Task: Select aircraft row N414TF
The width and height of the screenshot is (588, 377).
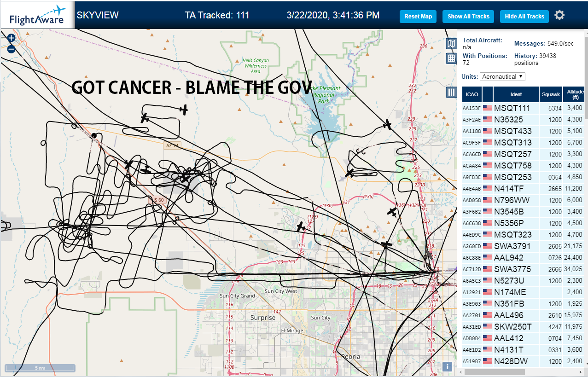Action: point(524,189)
